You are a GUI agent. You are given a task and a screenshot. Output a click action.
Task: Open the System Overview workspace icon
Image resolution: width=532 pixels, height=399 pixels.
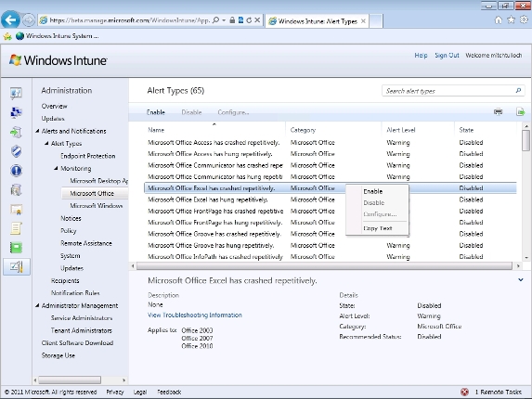[x=16, y=93]
